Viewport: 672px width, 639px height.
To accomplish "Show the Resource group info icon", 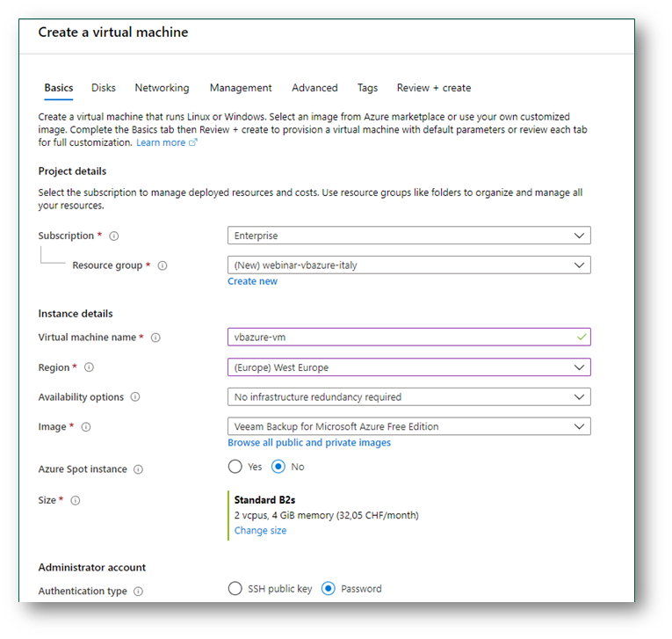I will (163, 265).
